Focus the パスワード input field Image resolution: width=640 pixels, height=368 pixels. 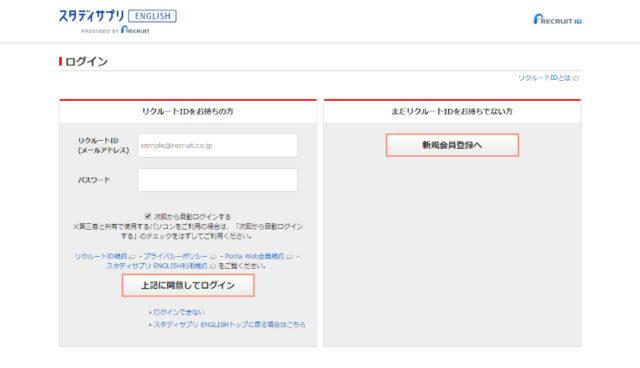[218, 180]
